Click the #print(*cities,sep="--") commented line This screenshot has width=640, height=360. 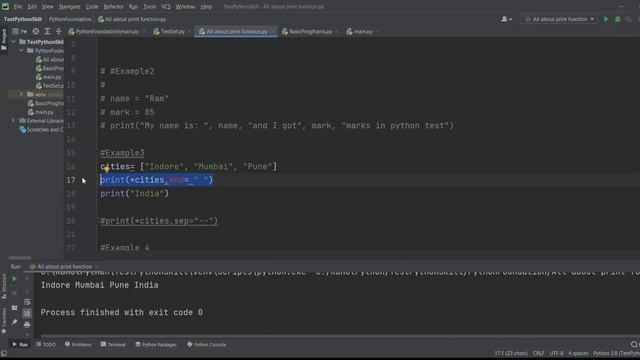[159, 221]
